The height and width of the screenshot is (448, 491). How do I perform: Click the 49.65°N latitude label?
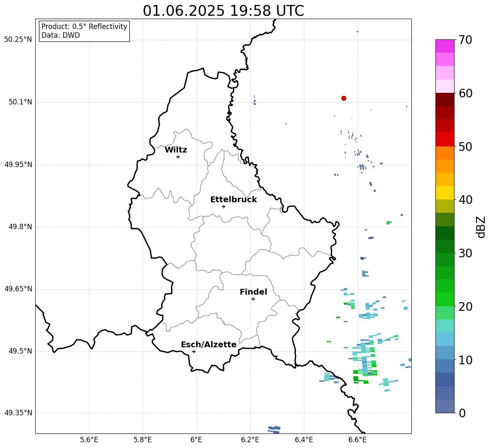18,288
